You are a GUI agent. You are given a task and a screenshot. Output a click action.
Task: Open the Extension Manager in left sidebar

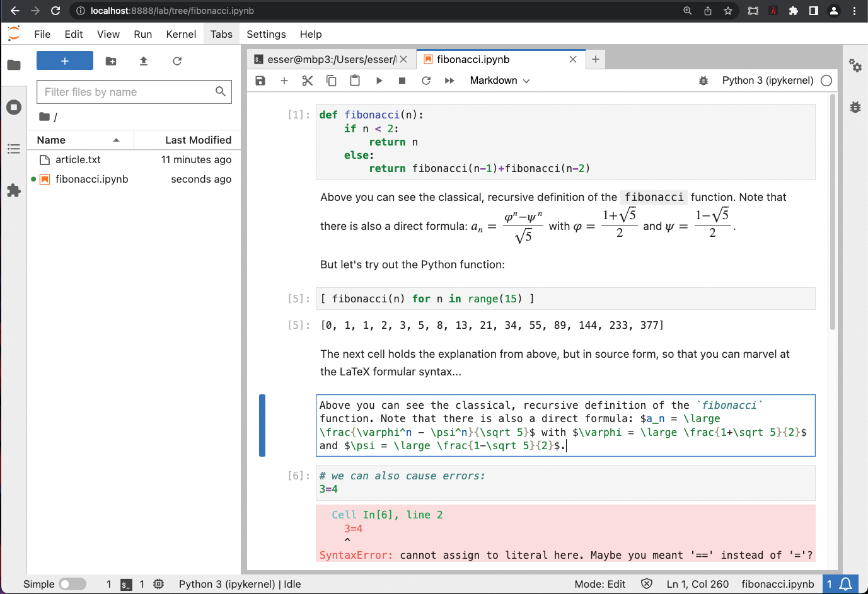(14, 190)
